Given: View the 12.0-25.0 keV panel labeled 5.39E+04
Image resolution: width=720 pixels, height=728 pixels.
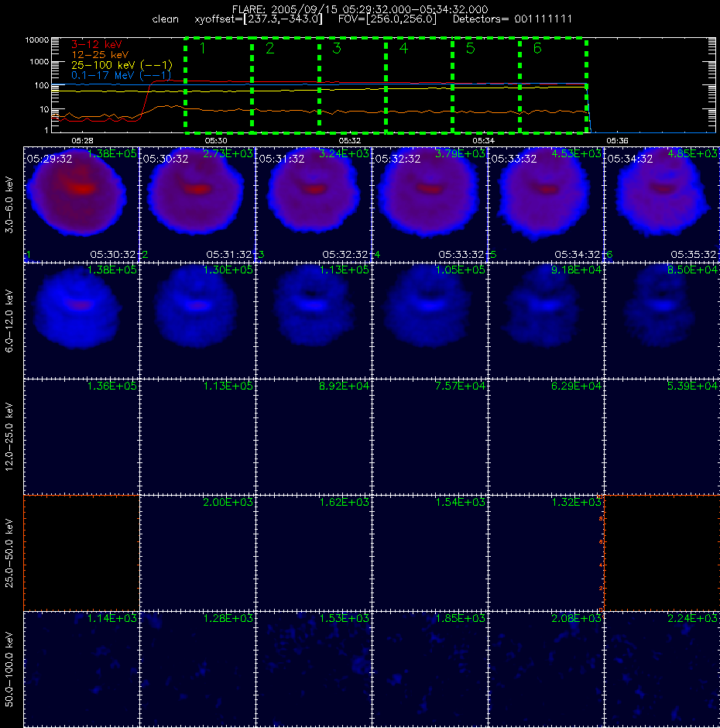Looking at the screenshot, I should coord(662,437).
